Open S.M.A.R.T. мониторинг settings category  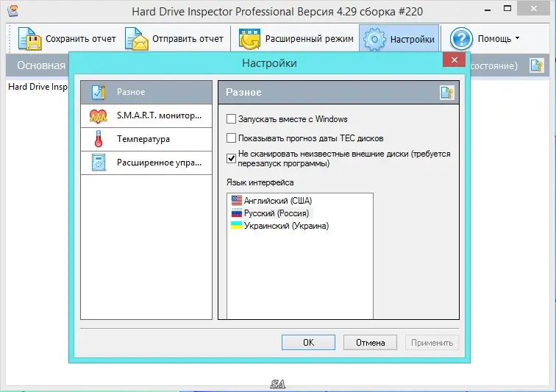146,115
